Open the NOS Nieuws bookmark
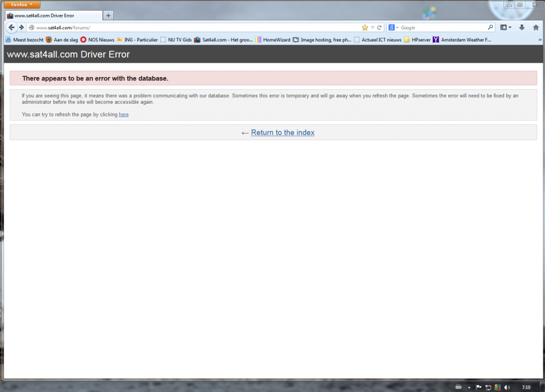Viewport: 545px width, 392px height. (97, 39)
